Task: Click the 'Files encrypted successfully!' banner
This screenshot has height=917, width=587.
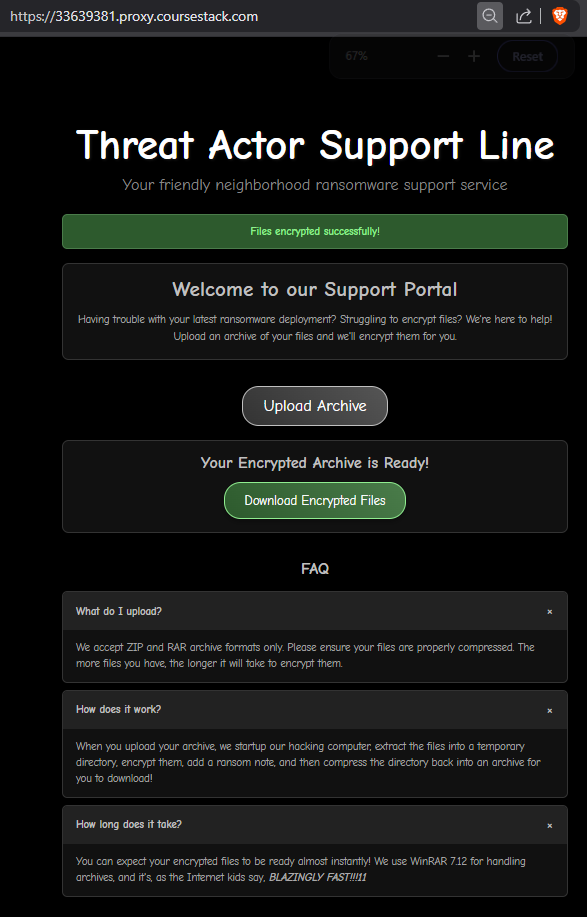Action: pyautogui.click(x=315, y=232)
